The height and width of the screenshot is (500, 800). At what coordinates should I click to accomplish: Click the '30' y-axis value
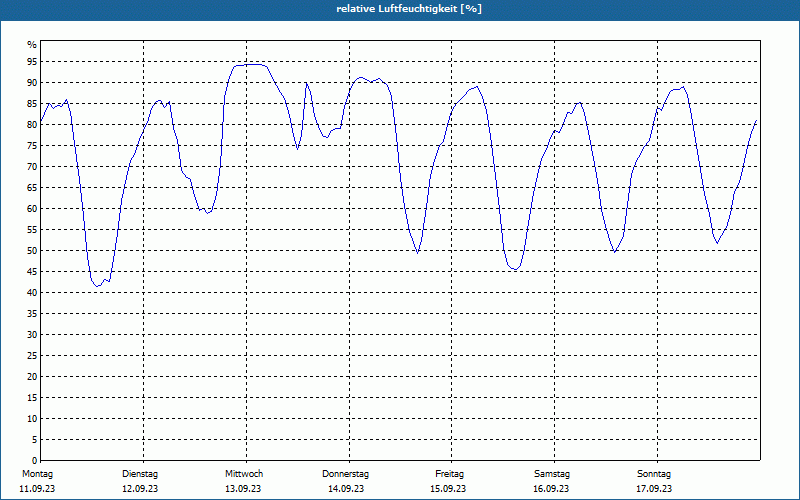pos(32,335)
